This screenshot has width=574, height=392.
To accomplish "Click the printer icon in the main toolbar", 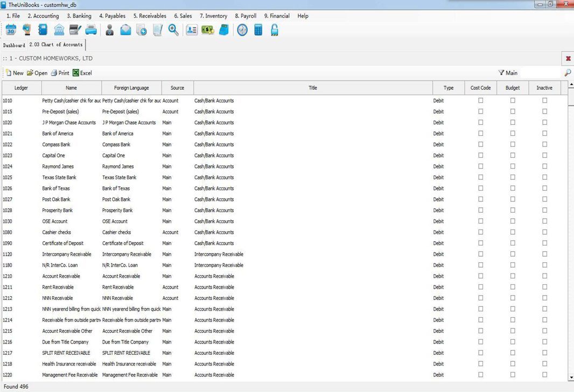I will tap(92, 30).
